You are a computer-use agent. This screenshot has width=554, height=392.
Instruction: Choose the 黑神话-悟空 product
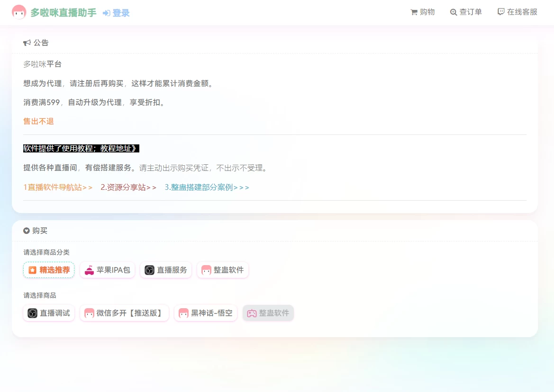click(x=206, y=313)
